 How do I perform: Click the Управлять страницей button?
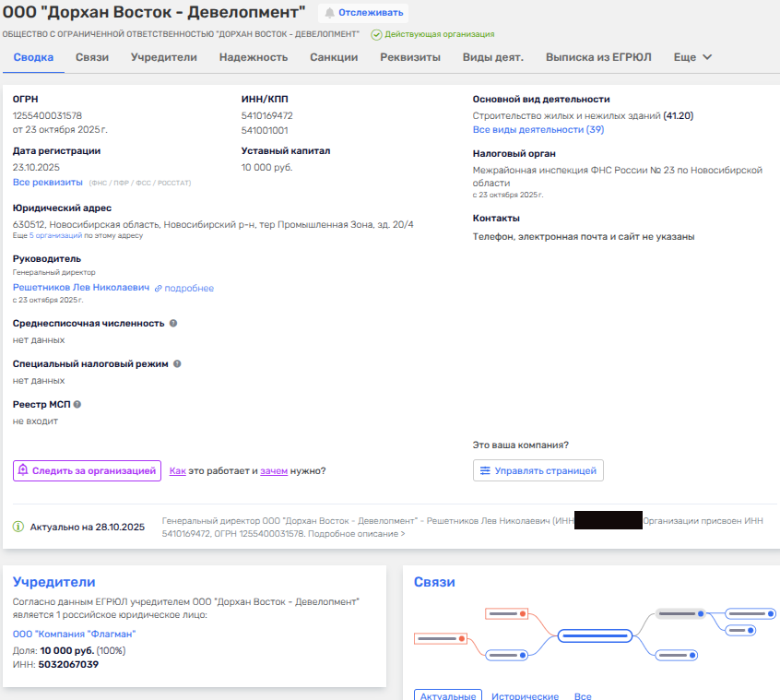click(538, 470)
